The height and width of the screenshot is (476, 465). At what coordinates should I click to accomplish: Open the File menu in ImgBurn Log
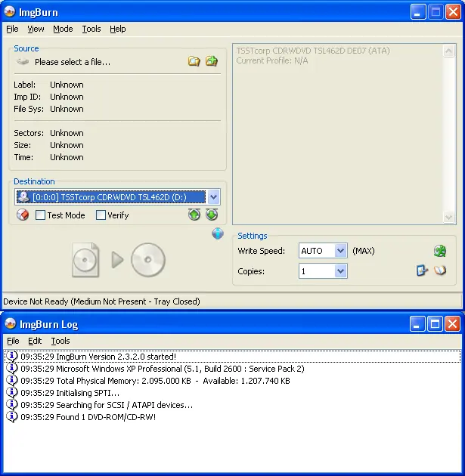[x=13, y=341]
